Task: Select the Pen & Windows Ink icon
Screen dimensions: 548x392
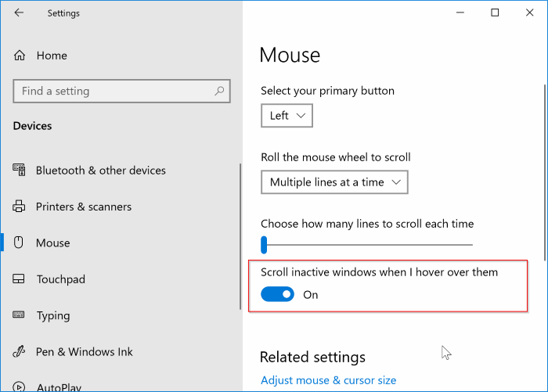Action: tap(20, 352)
